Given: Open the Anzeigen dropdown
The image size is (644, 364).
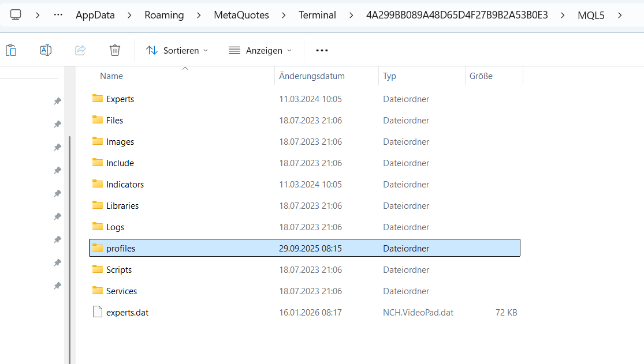Looking at the screenshot, I should 259,50.
